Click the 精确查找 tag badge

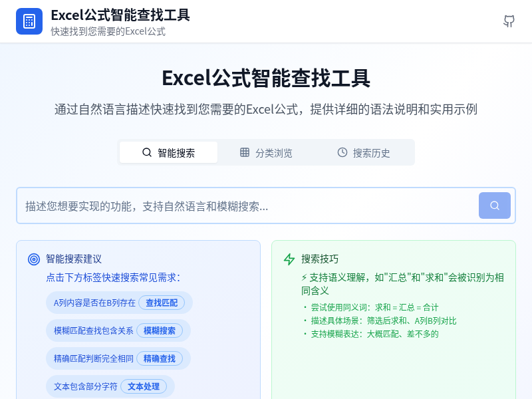tap(160, 358)
